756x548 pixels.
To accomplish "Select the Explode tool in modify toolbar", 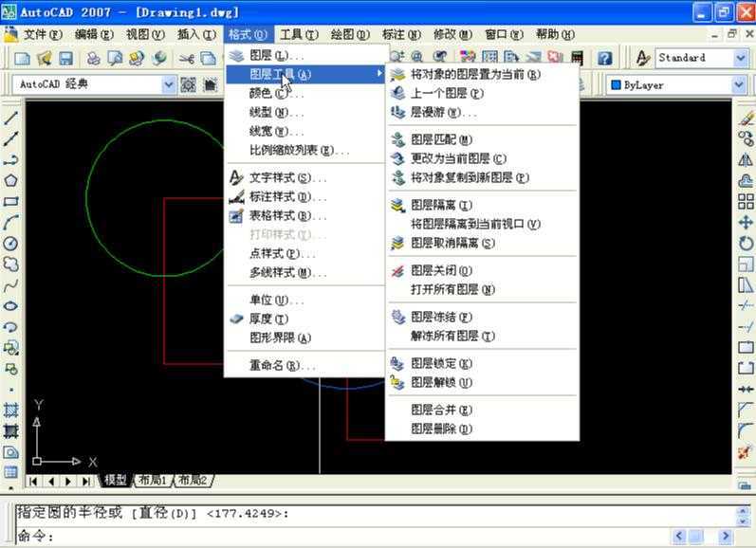I will [x=746, y=452].
